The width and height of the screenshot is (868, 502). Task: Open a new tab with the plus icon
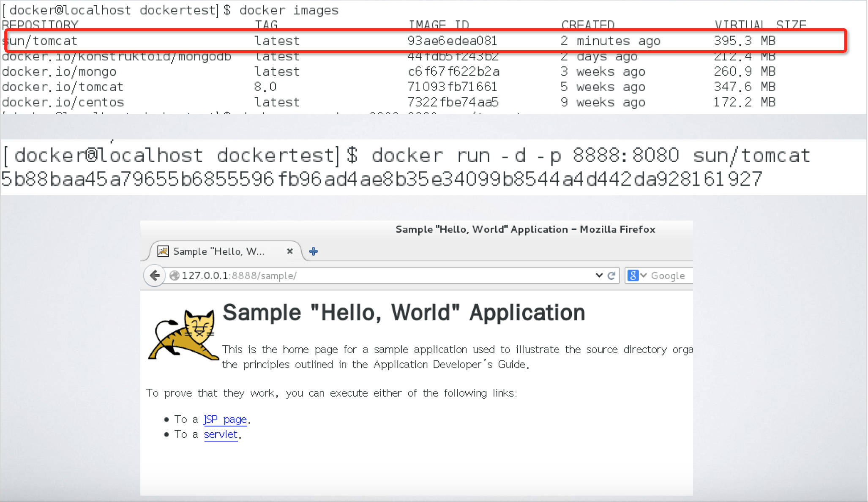[313, 251]
